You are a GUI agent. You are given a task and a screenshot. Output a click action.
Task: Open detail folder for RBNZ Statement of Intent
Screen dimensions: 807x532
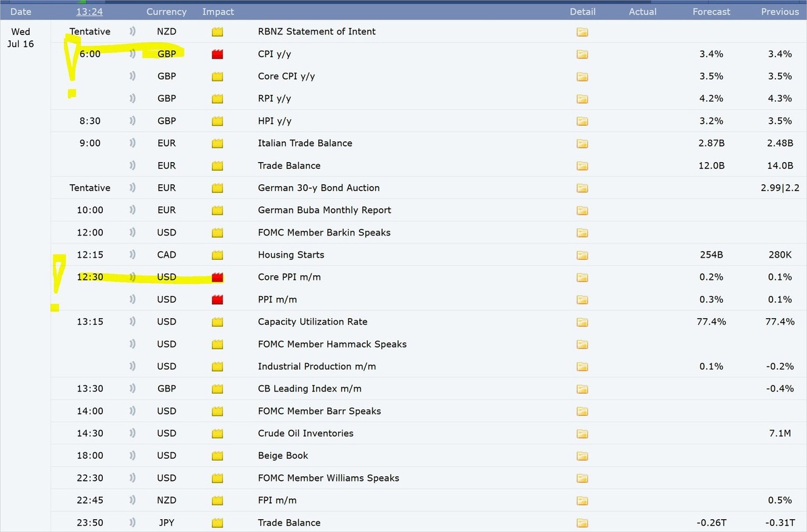click(x=582, y=32)
